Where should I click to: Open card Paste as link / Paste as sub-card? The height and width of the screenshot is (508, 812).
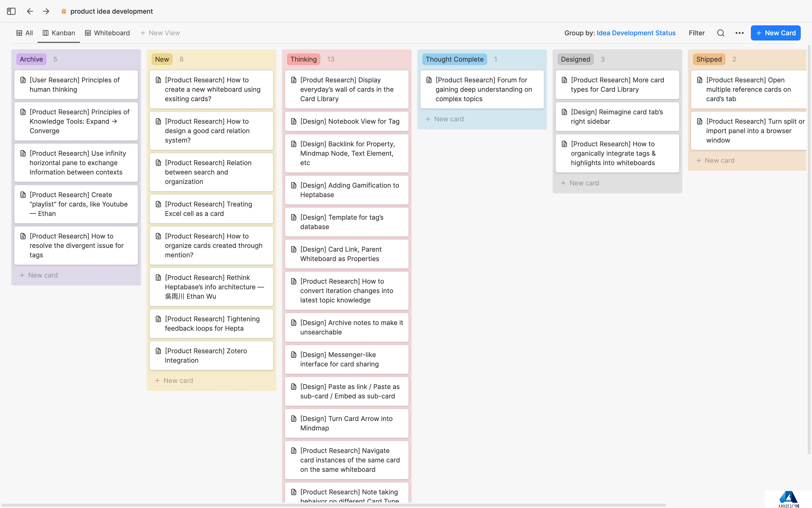[x=347, y=391]
